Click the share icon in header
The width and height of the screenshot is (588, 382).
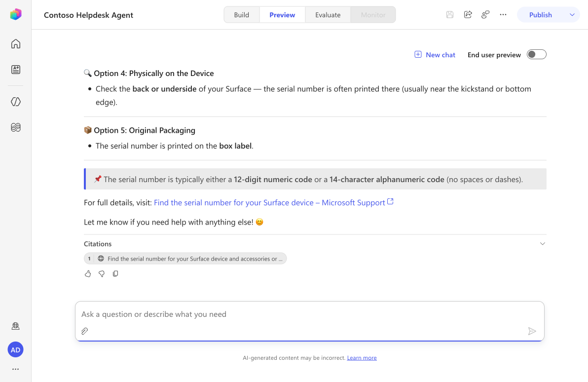468,15
